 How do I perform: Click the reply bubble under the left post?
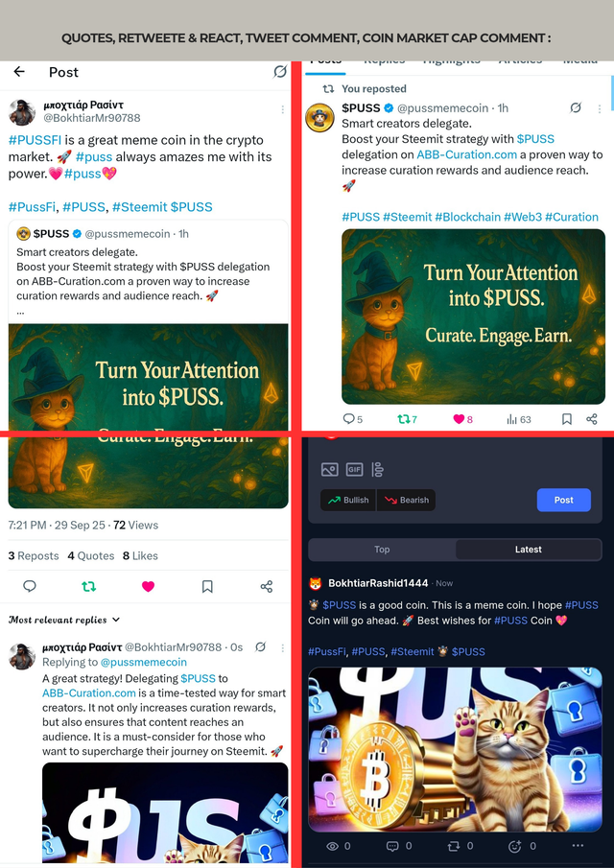click(30, 586)
